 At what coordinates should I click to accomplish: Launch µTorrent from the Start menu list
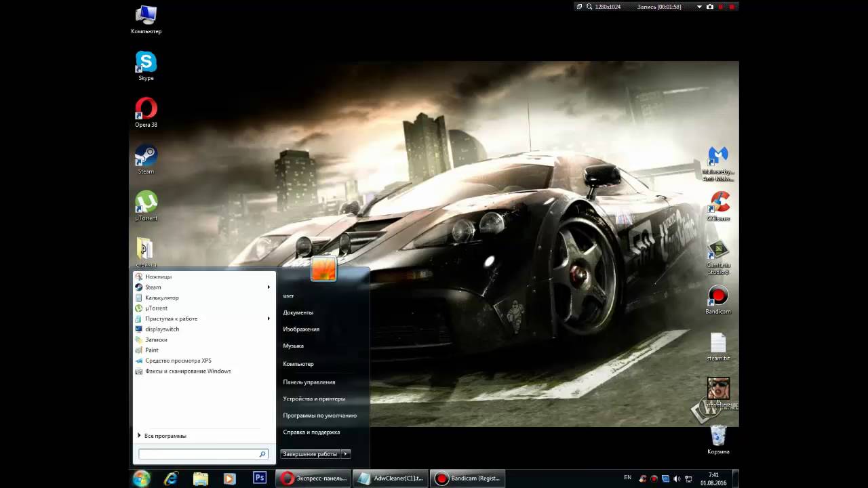204,308
